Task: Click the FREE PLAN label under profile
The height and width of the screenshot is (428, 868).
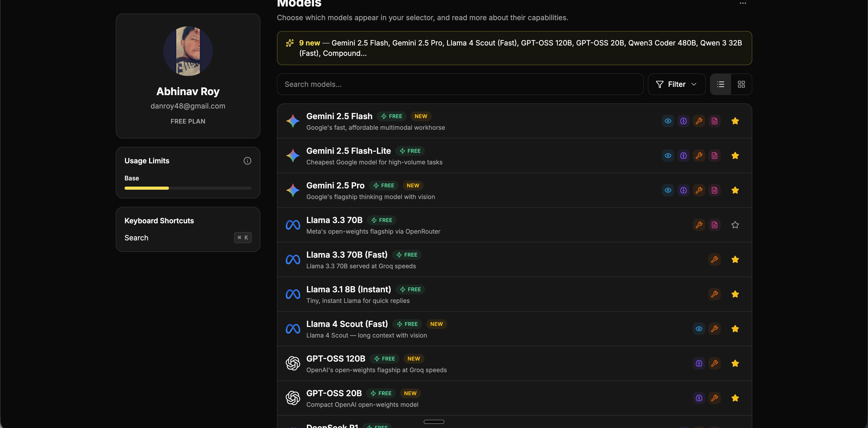Action: [x=188, y=121]
